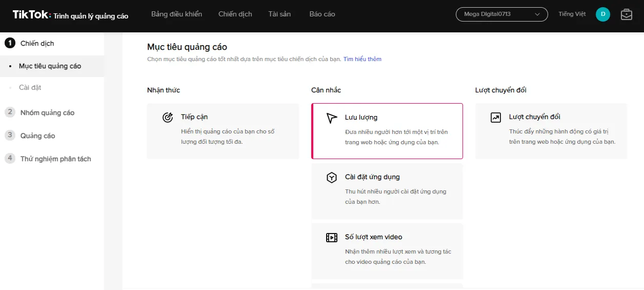Screen dimensions: 644x290
Task: Click the Trình quản lý quảng cáo title
Action: click(91, 16)
